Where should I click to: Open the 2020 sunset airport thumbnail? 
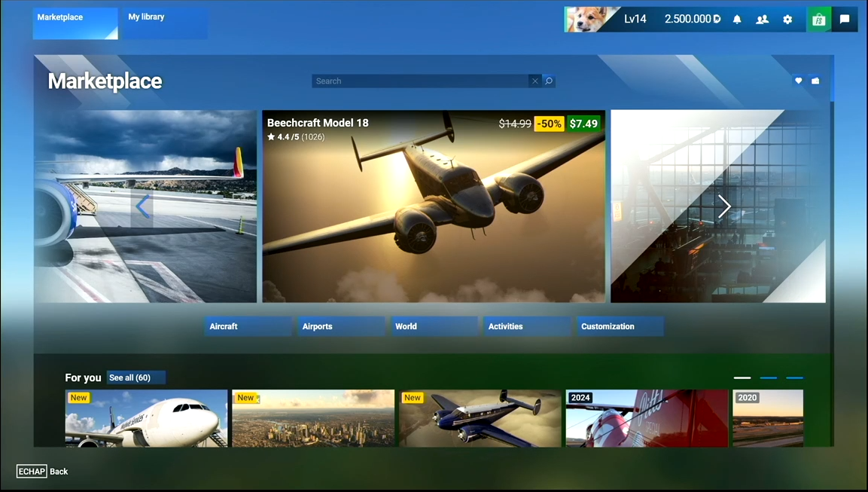click(x=768, y=418)
